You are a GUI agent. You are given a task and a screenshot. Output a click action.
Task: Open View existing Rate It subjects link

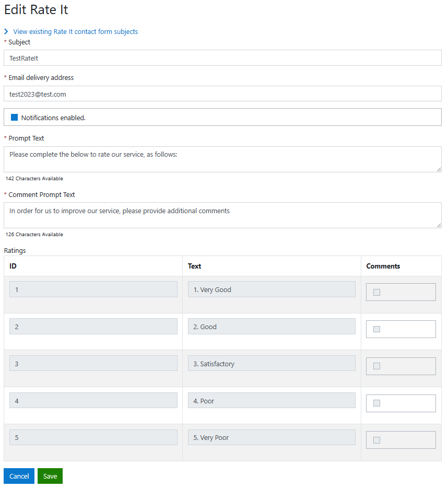click(x=75, y=32)
